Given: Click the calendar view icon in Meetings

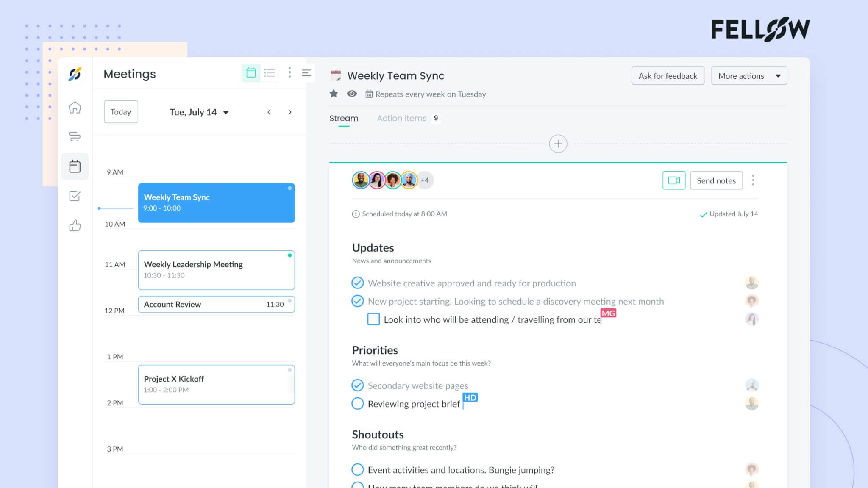Looking at the screenshot, I should pyautogui.click(x=250, y=73).
